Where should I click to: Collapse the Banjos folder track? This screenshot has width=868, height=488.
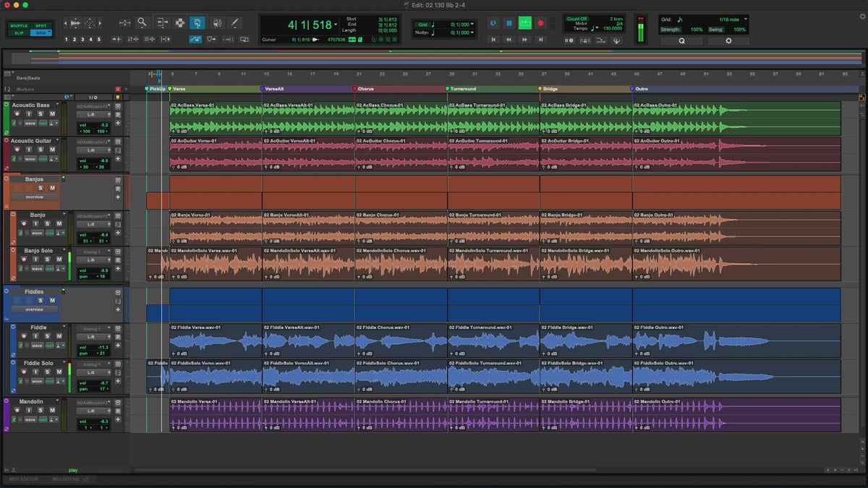point(7,179)
